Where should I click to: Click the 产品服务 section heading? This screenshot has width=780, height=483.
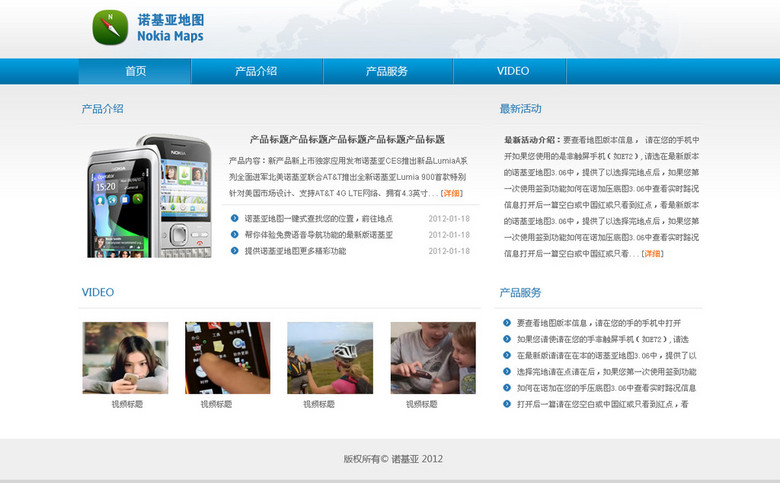(520, 292)
